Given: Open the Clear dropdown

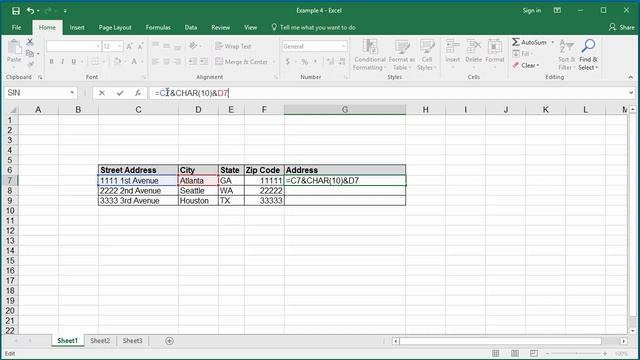Looking at the screenshot, I should tap(527, 65).
